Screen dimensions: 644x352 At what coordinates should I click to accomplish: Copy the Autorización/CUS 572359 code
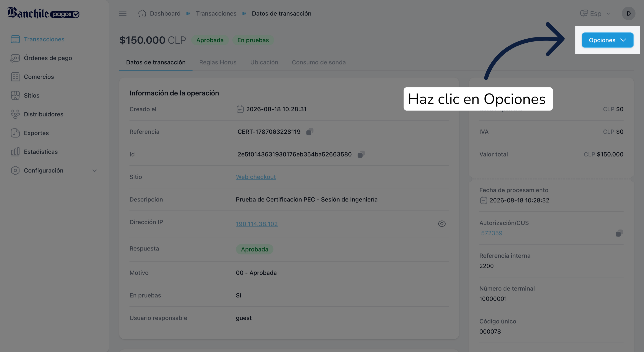click(x=619, y=233)
